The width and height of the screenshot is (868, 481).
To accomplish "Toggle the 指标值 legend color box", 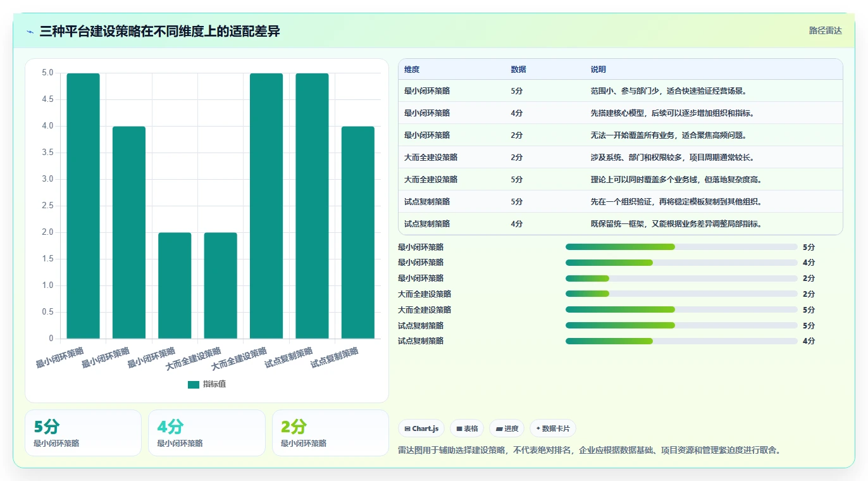I will click(x=194, y=384).
